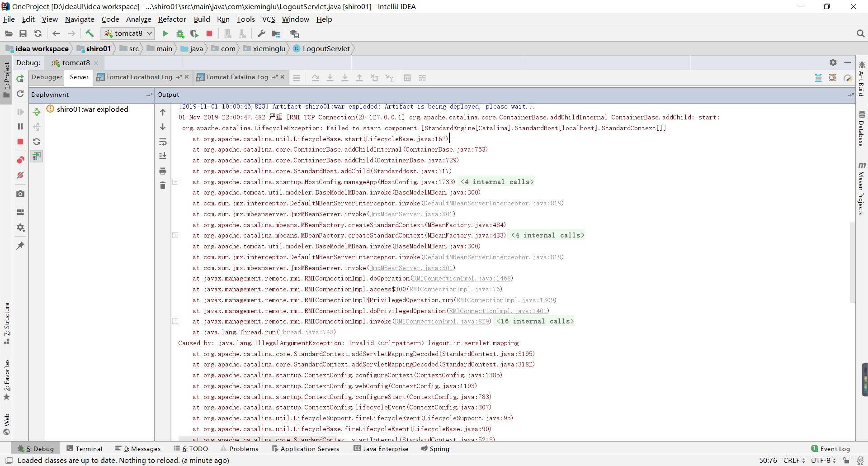This screenshot has width=868, height=466.
Task: Expand the collapsed internal calls fold marker
Action: pyautogui.click(x=175, y=182)
